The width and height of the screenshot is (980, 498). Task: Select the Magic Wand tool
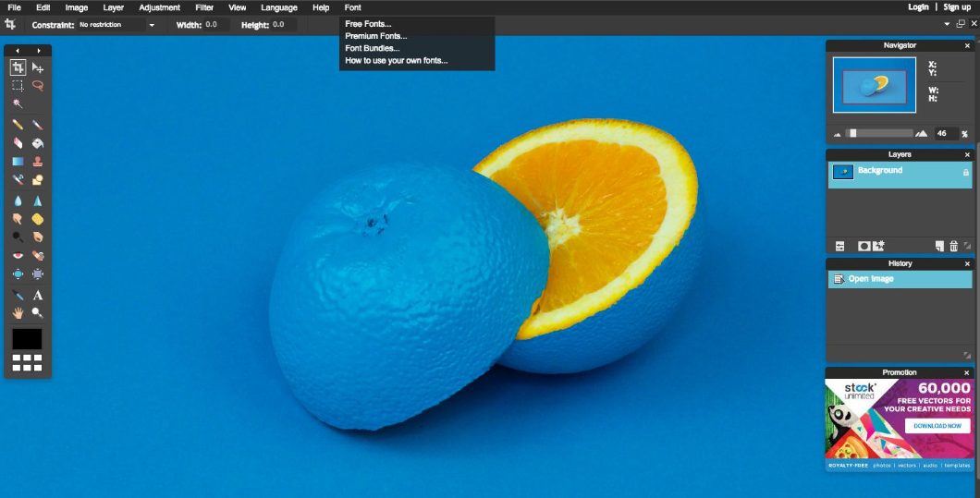pyautogui.click(x=18, y=103)
